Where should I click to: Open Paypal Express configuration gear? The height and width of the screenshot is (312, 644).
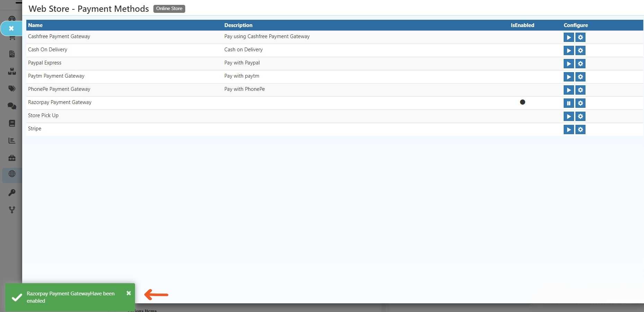pos(580,64)
